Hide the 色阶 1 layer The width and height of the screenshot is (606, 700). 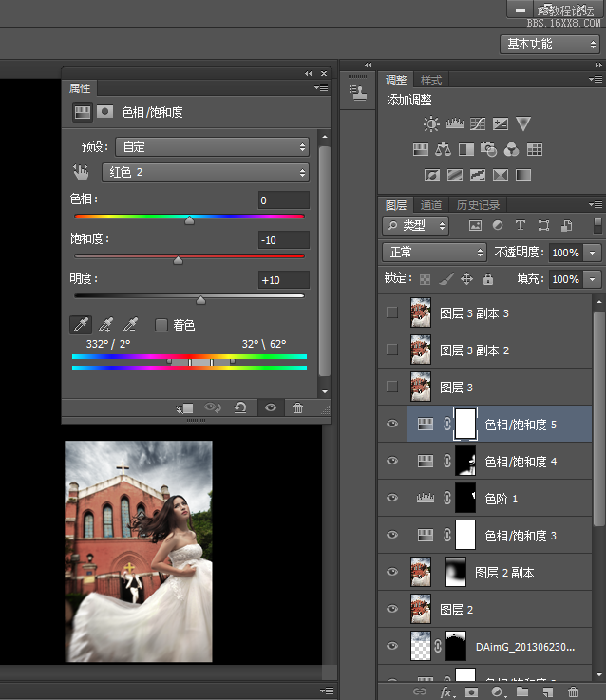click(x=392, y=499)
